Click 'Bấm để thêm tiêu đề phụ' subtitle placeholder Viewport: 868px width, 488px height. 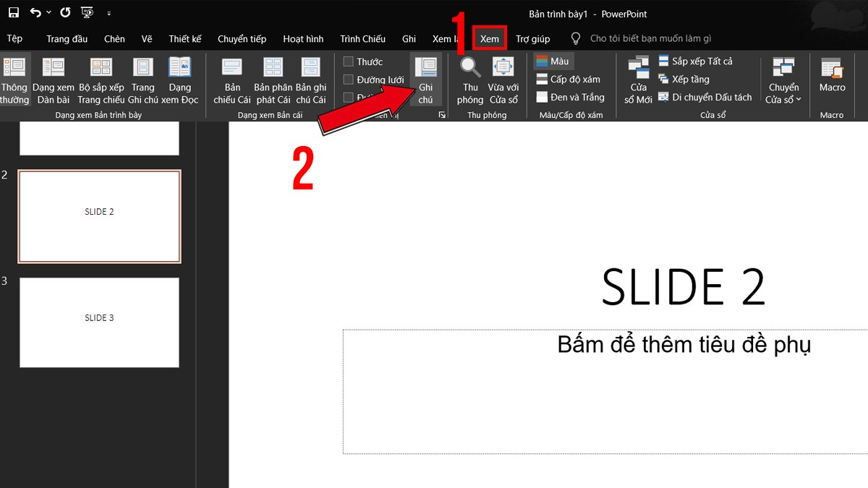click(x=684, y=345)
